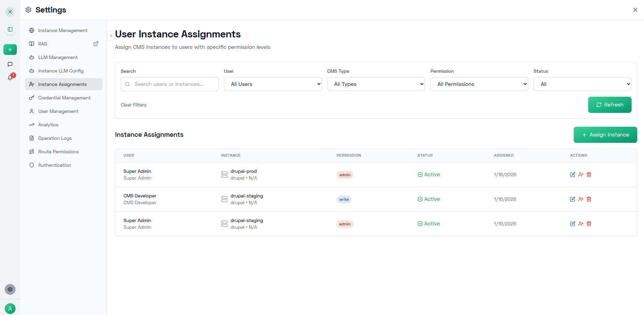Edit drupal-prod Super Admin assignment

click(x=573, y=175)
